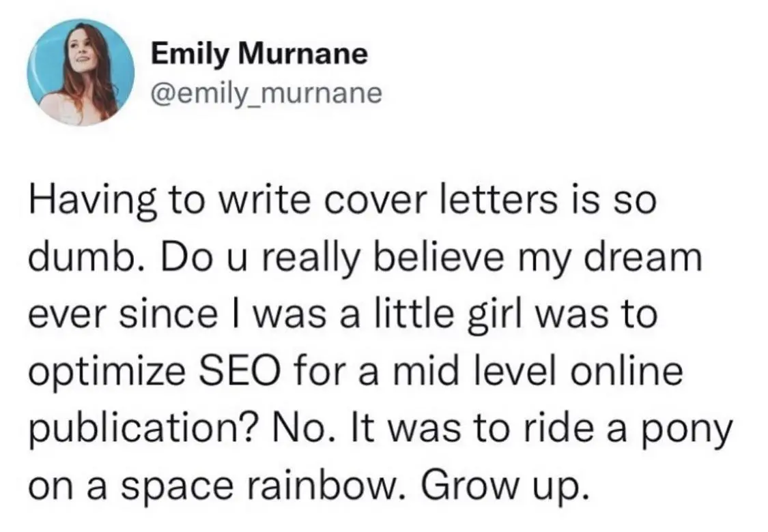Open the @emily_murnane handle link
The height and width of the screenshot is (532, 768).
(x=266, y=93)
